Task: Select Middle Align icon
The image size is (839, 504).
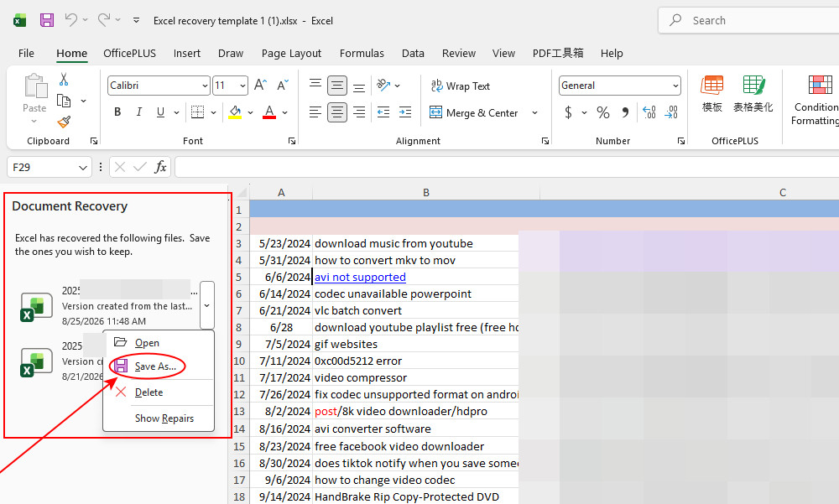Action: [337, 85]
